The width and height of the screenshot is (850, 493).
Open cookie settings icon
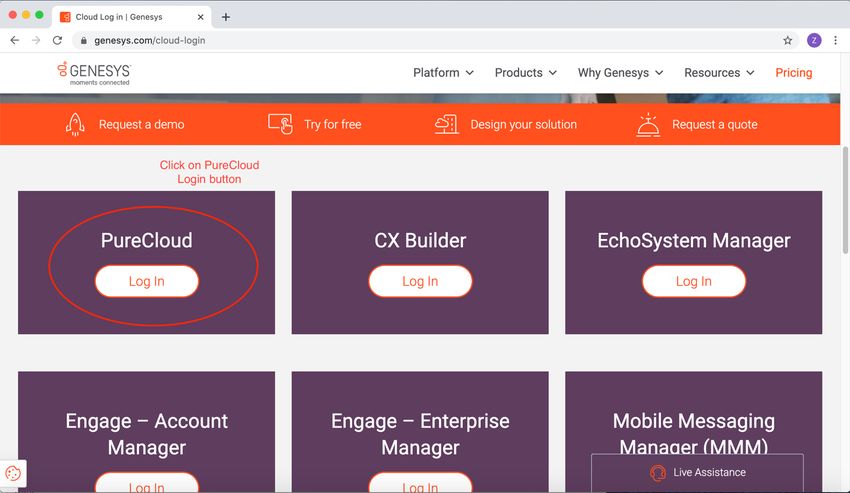(13, 473)
